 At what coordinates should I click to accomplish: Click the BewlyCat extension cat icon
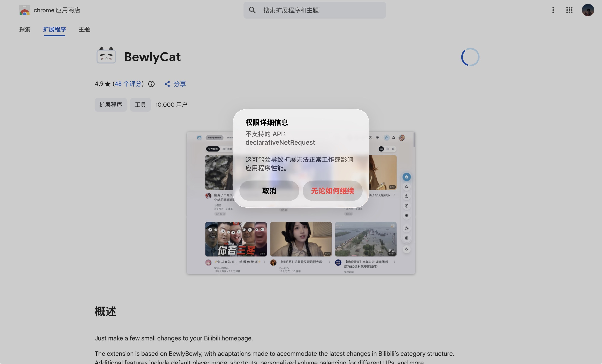point(106,56)
